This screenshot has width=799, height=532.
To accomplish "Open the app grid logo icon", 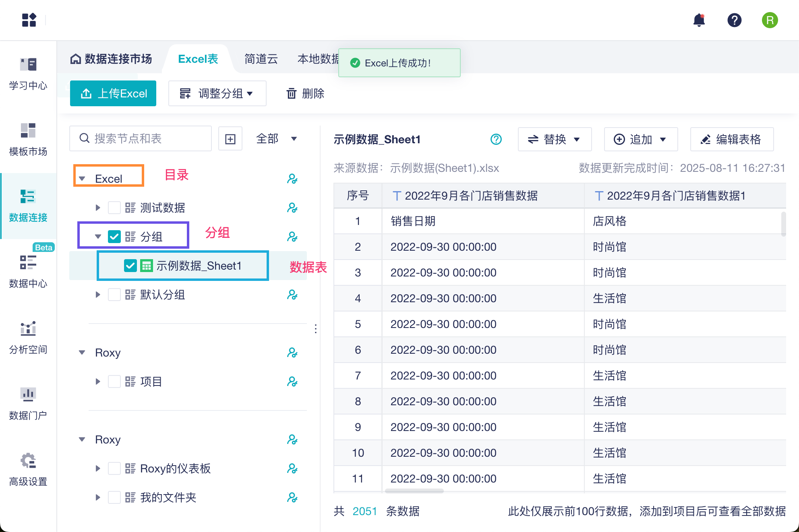I will [x=29, y=20].
